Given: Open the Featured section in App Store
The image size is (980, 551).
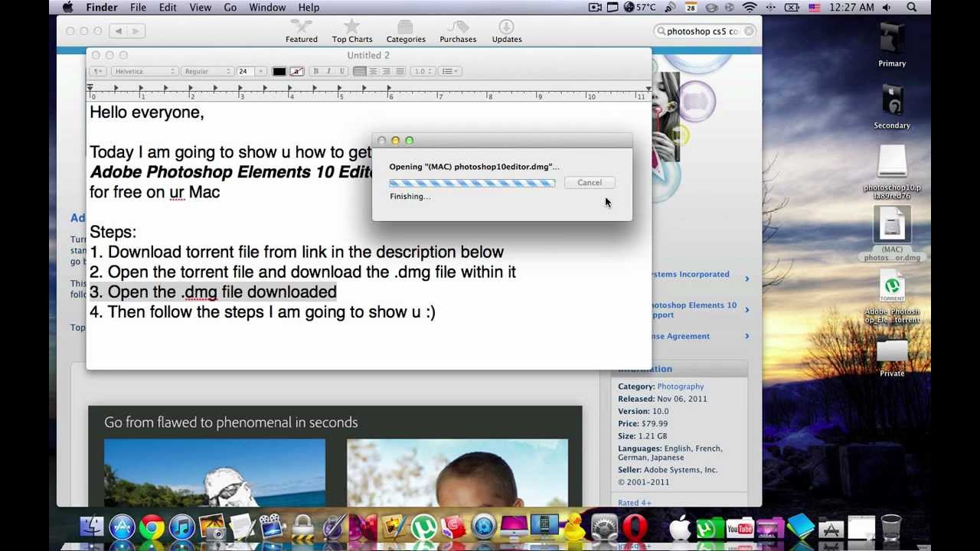Looking at the screenshot, I should (x=302, y=31).
